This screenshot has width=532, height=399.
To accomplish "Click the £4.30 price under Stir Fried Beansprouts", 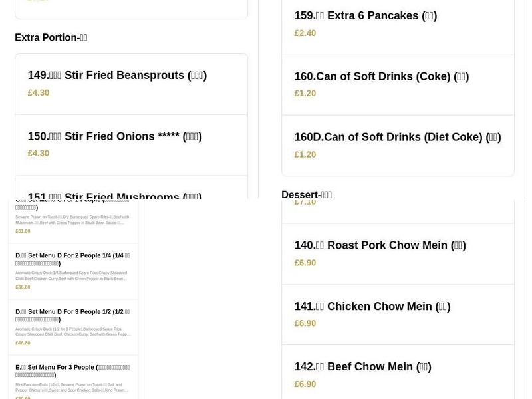I will tap(39, 92).
